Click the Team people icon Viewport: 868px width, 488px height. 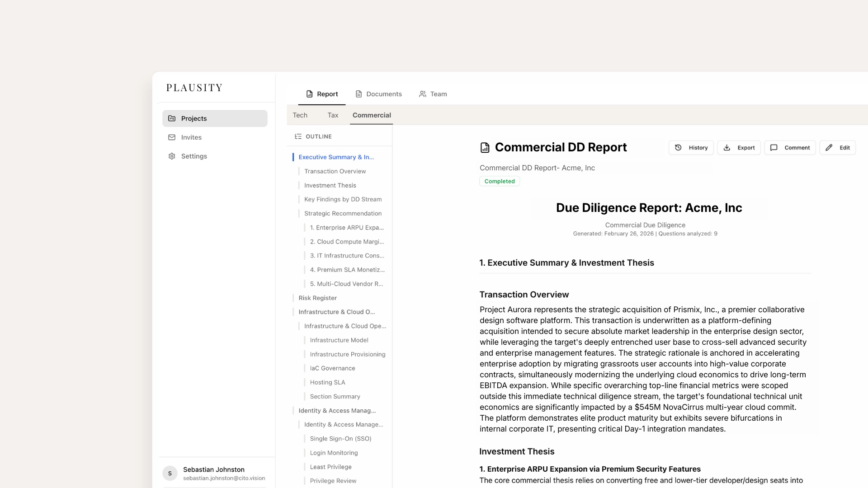[x=423, y=94]
